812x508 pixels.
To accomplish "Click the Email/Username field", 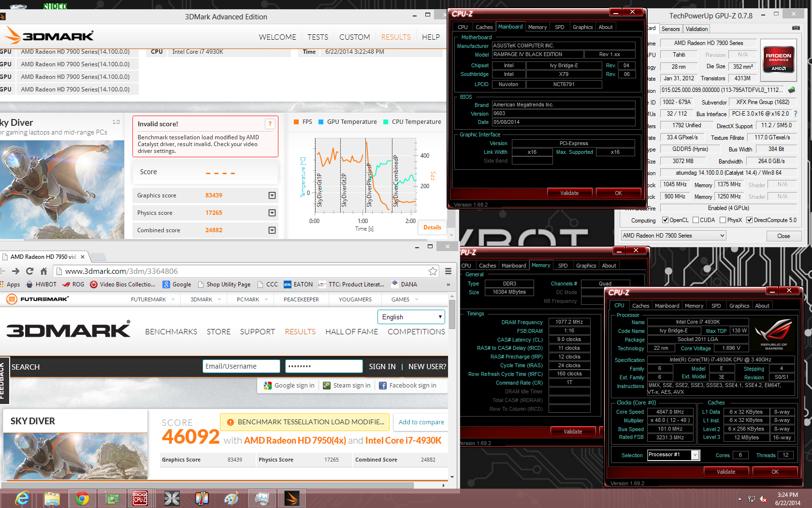I will coord(241,366).
